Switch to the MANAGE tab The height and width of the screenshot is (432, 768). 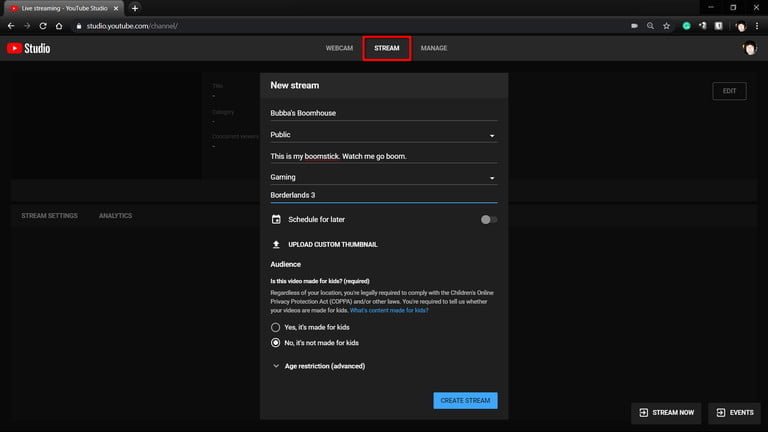(433, 48)
